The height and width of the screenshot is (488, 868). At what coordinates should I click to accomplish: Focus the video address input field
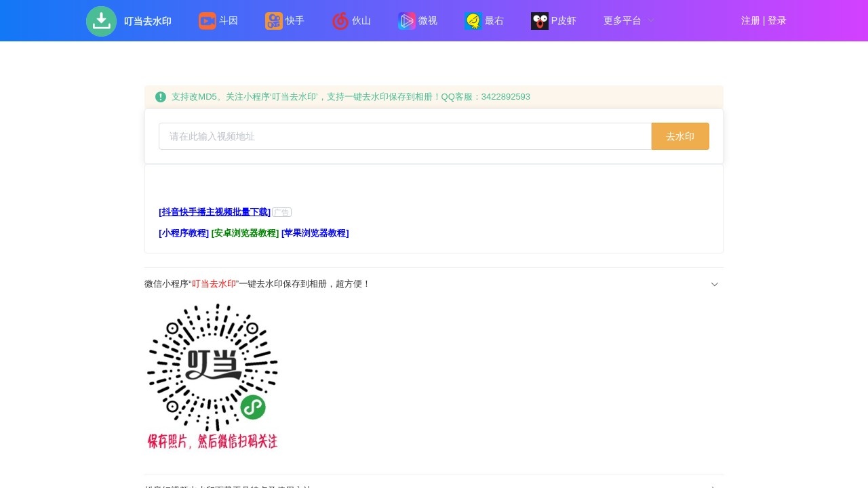[x=405, y=136]
